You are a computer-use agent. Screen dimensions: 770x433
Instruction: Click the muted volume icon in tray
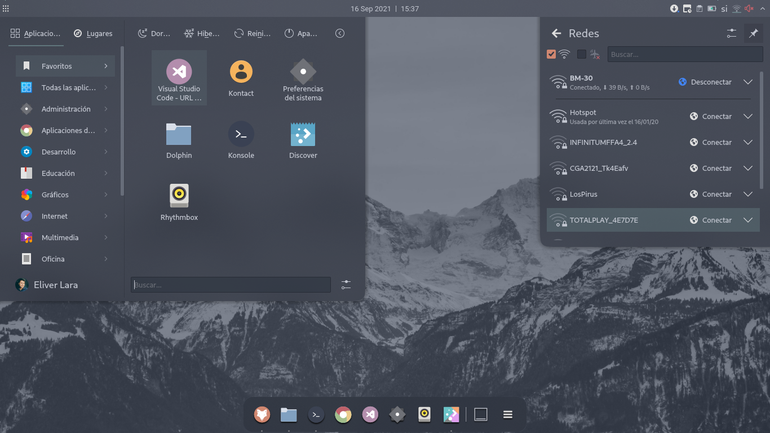(749, 8)
